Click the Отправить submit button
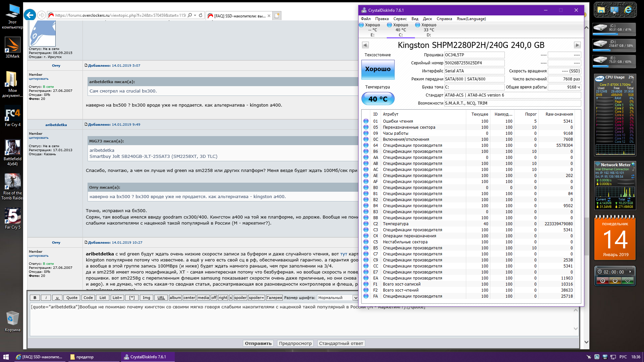This screenshot has width=644, height=362. (258, 343)
